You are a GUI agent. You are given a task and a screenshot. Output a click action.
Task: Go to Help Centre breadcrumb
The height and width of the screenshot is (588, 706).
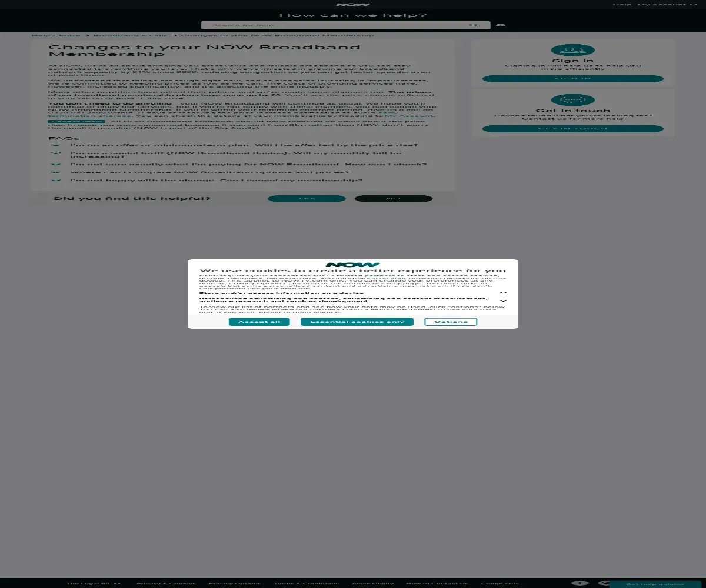point(56,35)
